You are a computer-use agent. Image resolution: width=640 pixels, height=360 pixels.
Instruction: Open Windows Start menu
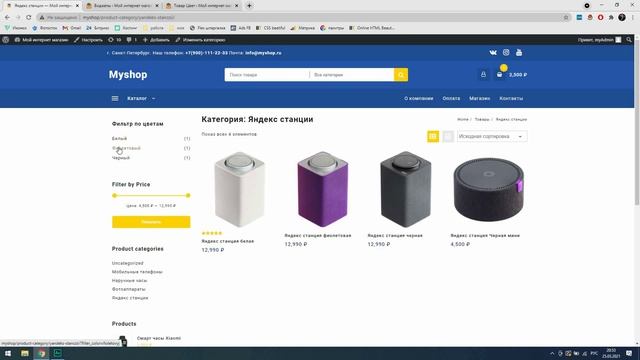[x=8, y=353]
